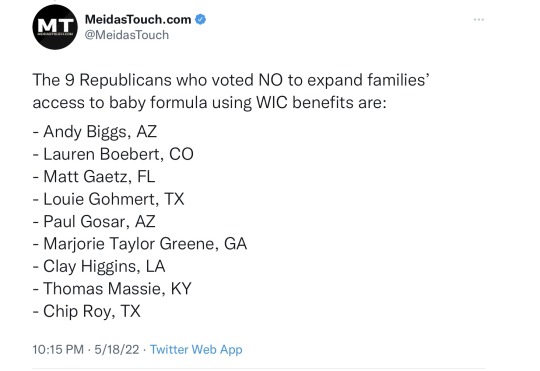Click the Matt Gaetz, FL line
Screen dimensions: 540x371
click(x=94, y=177)
